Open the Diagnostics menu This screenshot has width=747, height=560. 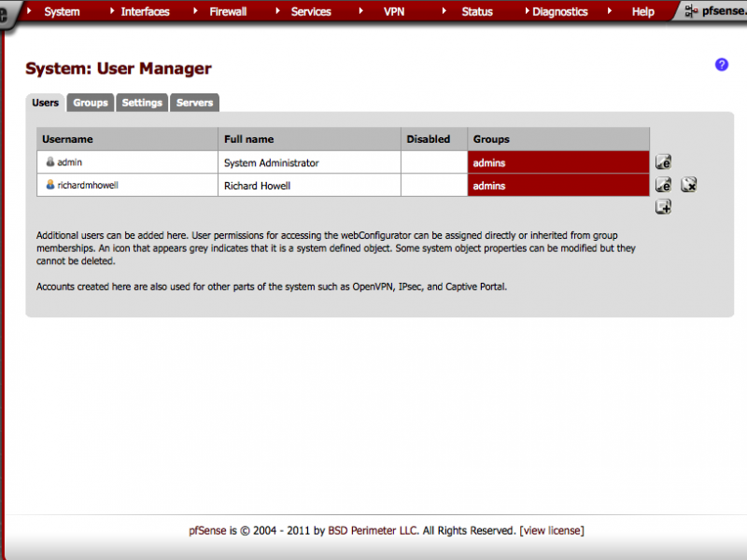coord(559,11)
